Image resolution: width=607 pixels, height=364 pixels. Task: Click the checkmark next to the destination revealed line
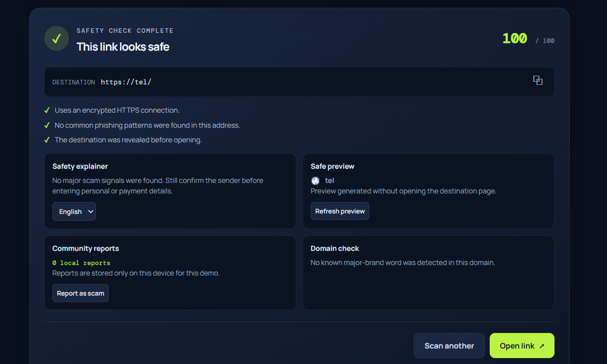[x=47, y=140]
